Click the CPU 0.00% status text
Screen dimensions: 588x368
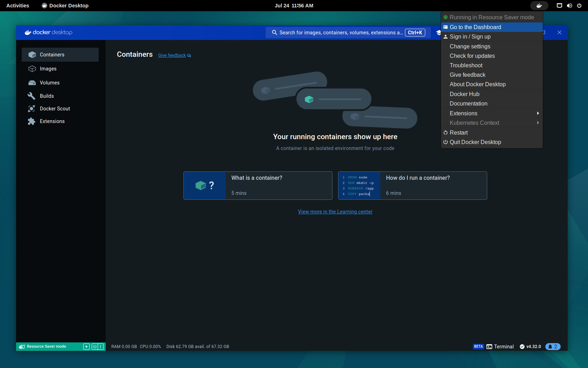click(150, 347)
